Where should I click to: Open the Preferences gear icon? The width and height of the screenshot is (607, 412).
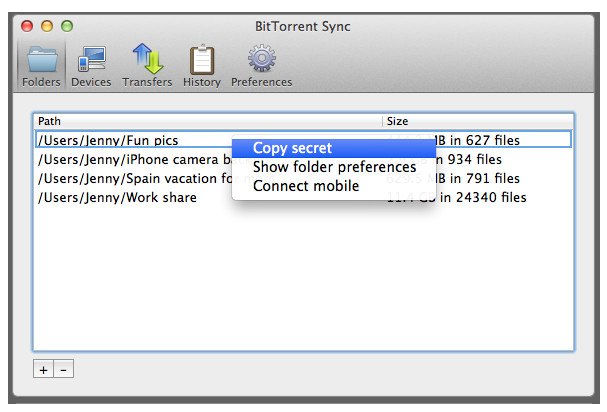click(262, 66)
